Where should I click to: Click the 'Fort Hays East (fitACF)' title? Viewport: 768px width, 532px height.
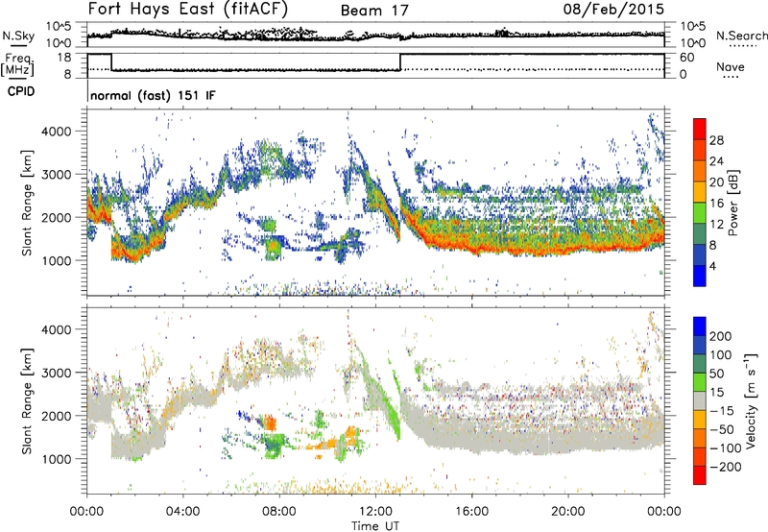click(x=187, y=9)
